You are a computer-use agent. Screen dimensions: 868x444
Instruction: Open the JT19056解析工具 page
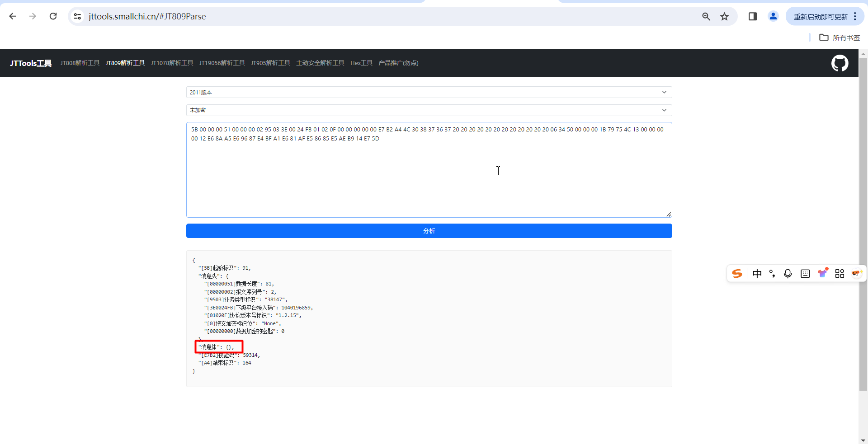[222, 63]
